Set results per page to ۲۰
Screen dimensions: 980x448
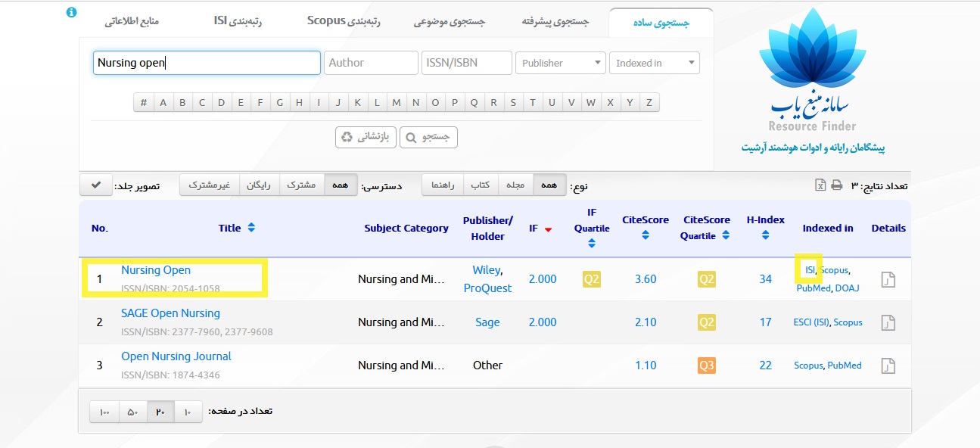[x=160, y=412]
